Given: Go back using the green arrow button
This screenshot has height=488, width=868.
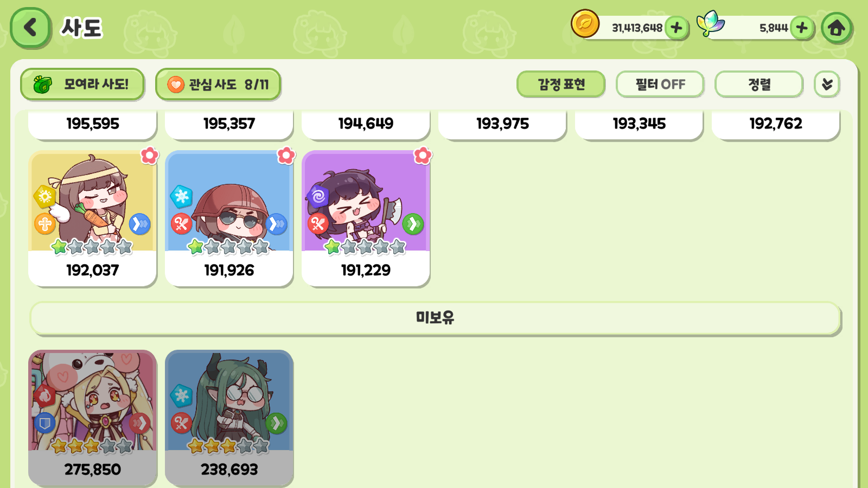Looking at the screenshot, I should tap(30, 28).
